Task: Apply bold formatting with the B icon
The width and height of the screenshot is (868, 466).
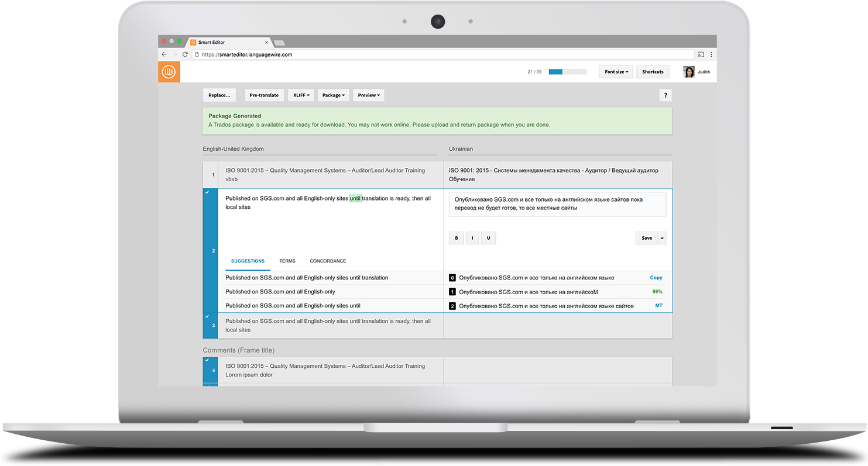Action: (457, 238)
